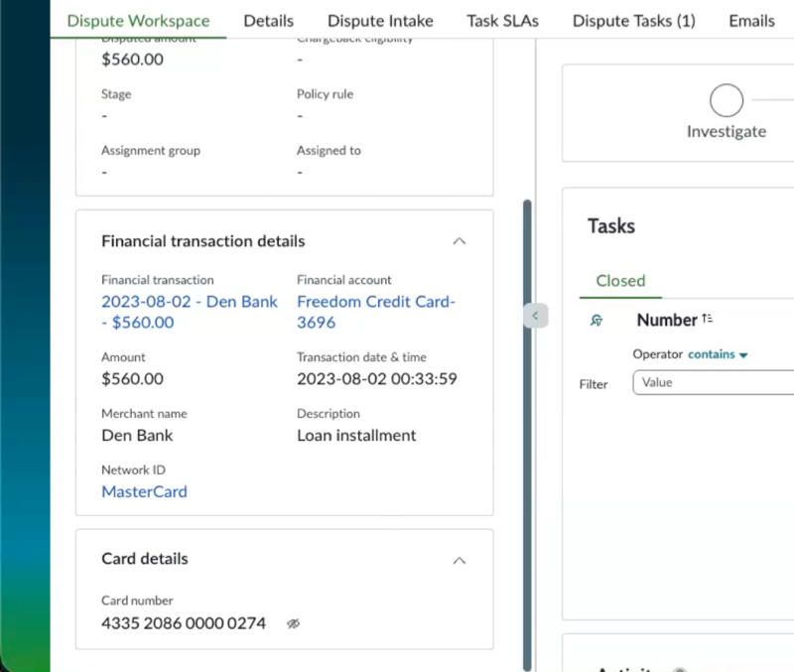Click transaction time 2023-08-02 00:33:59
The width and height of the screenshot is (794, 672).
click(377, 379)
